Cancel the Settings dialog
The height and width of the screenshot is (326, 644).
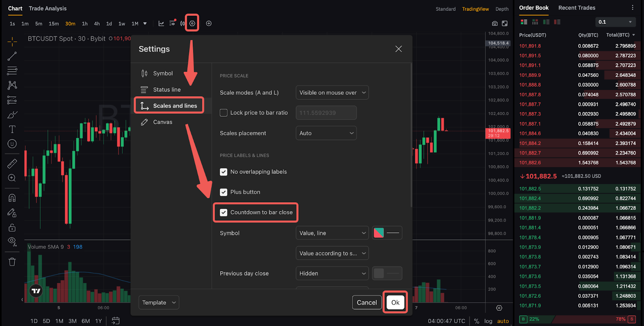click(x=367, y=303)
